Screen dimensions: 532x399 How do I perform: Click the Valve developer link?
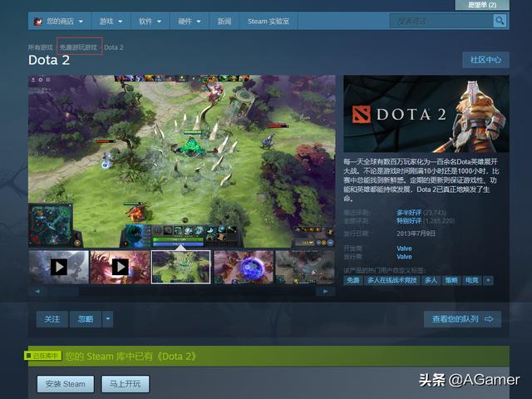tap(404, 249)
